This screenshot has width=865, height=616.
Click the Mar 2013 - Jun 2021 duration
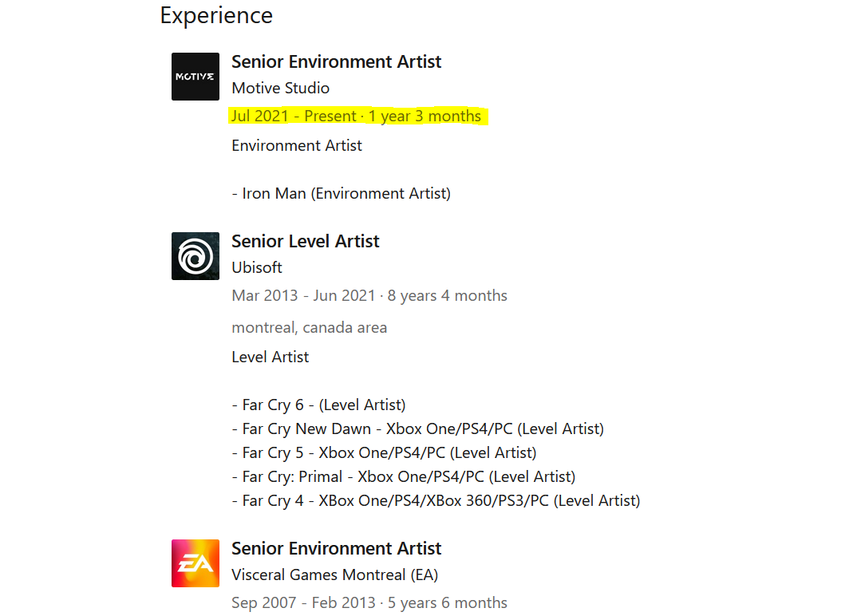(x=369, y=295)
